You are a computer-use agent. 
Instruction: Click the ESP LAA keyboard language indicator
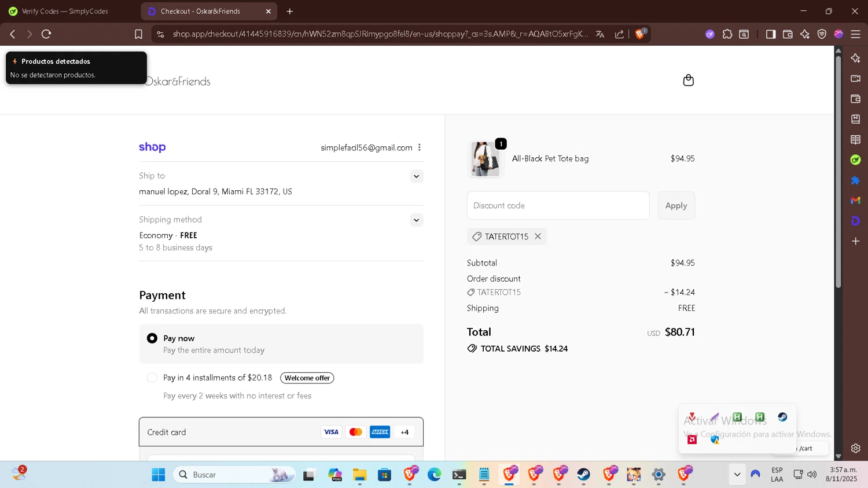(x=777, y=475)
